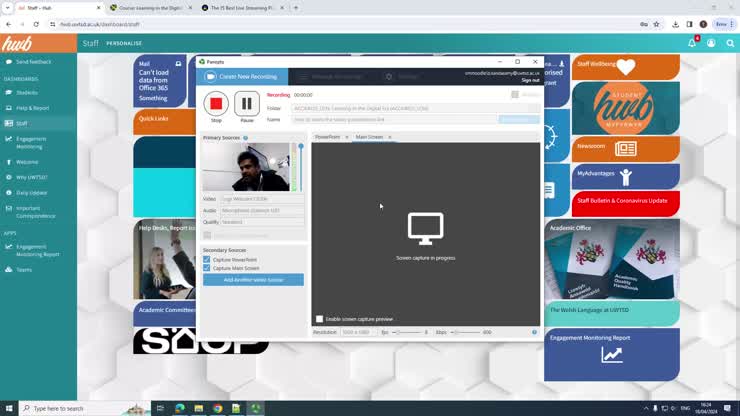
Task: Open the Audio source dropdown
Action: click(262, 211)
